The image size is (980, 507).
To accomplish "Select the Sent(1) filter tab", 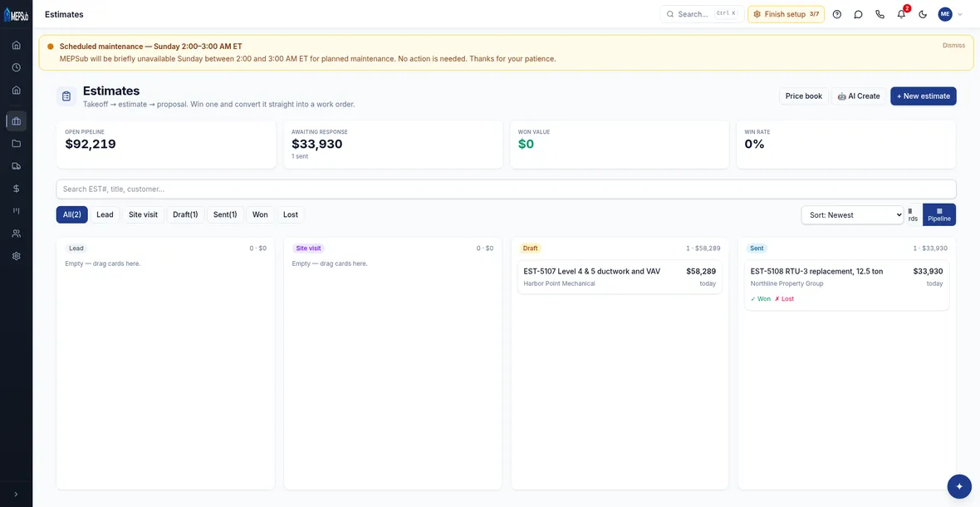I will 225,214.
